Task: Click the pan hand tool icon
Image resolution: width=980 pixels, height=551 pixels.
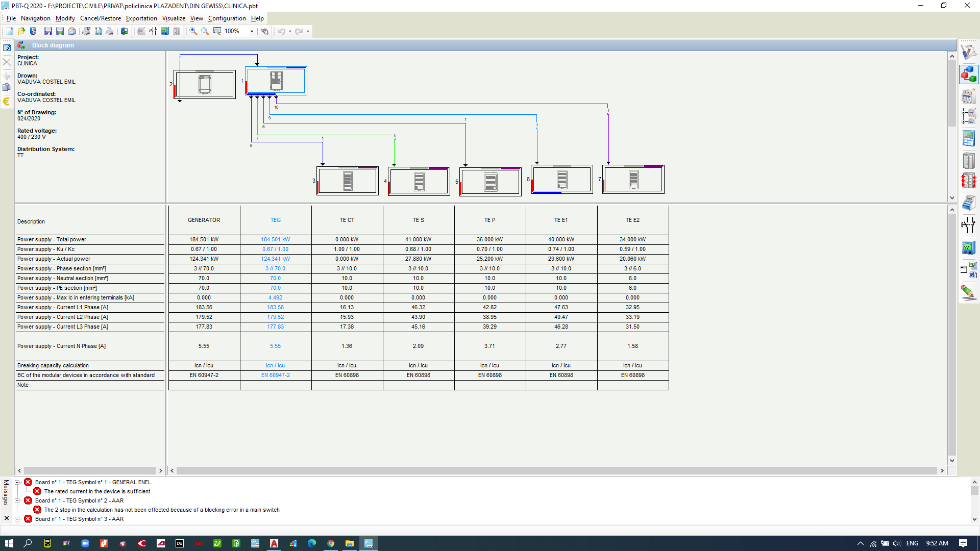Action: click(264, 31)
